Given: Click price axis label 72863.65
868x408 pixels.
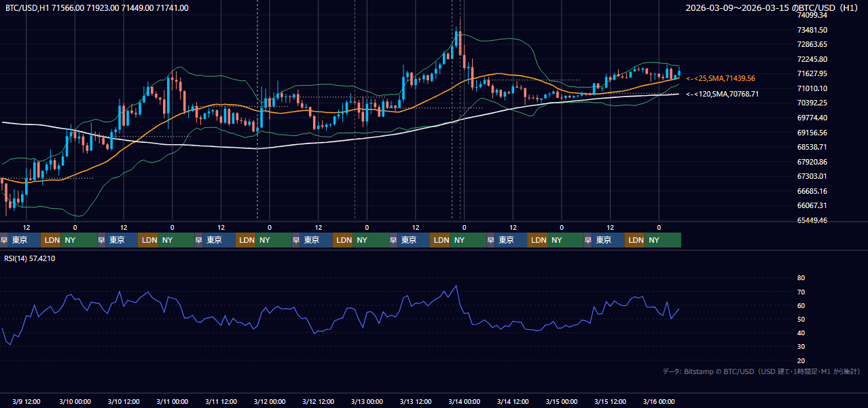Looking at the screenshot, I should pos(812,44).
